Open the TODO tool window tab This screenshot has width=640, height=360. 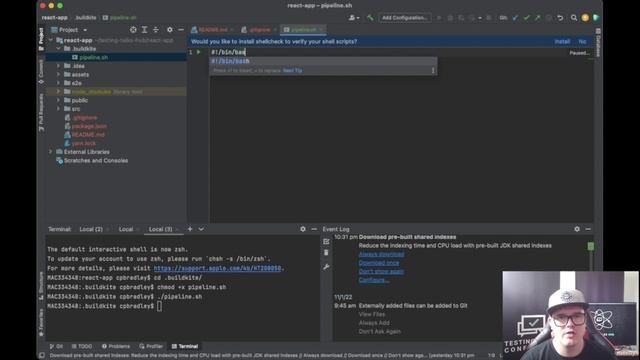click(x=82, y=346)
